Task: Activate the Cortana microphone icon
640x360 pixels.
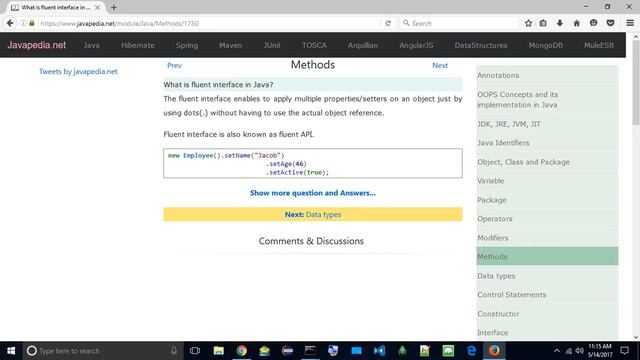Action: click(x=174, y=351)
